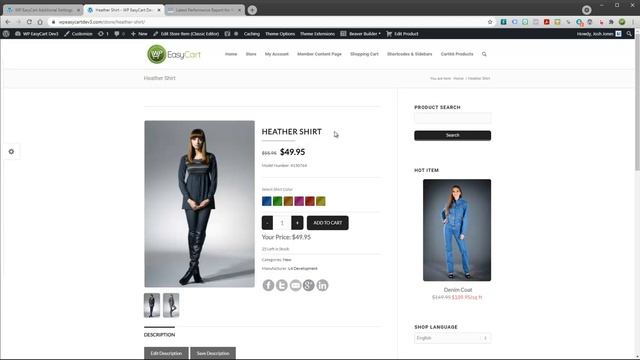
Task: Open Theme Options in admin bar
Action: (x=280, y=34)
